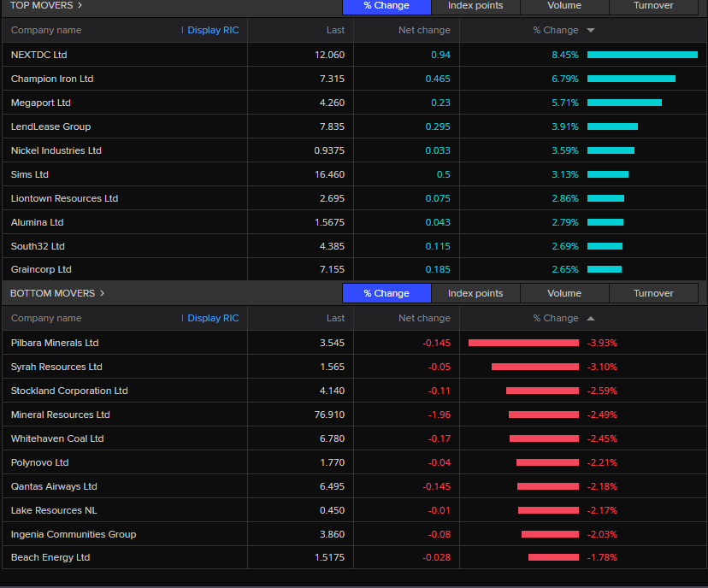
Task: Select Mineral Resources Ltd company name
Action: [x=61, y=415]
